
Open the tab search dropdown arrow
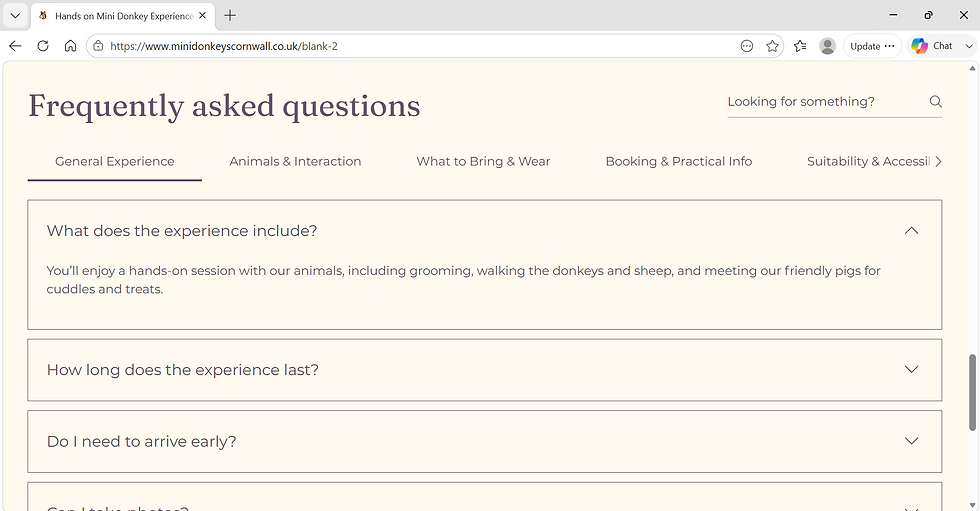pyautogui.click(x=15, y=16)
